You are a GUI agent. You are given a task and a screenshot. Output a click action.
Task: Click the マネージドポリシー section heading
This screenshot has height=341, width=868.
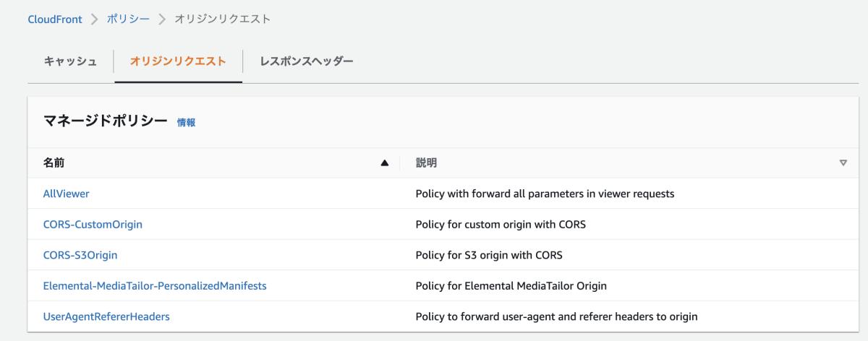pos(106,121)
